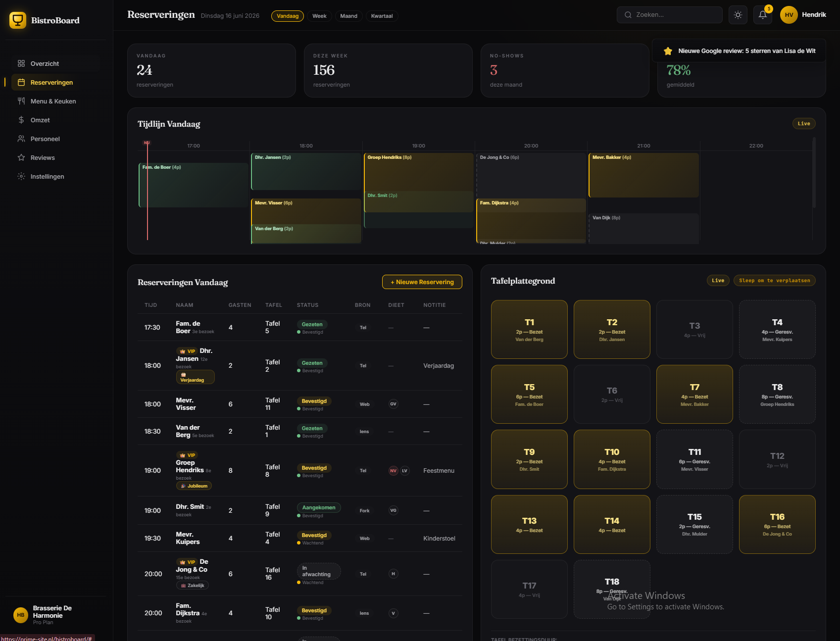
Task: Switch to the Week period tab
Action: pos(319,16)
